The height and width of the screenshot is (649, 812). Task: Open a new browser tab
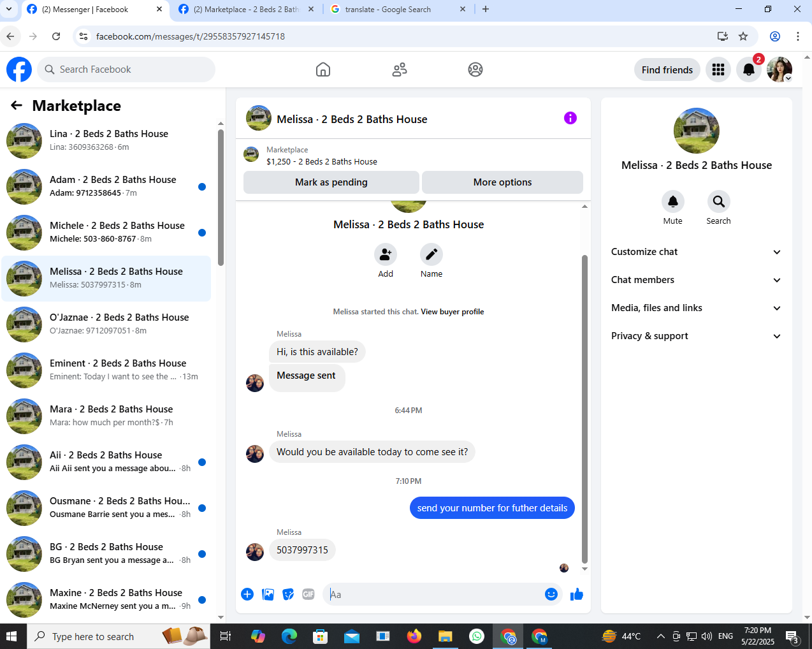pos(486,10)
